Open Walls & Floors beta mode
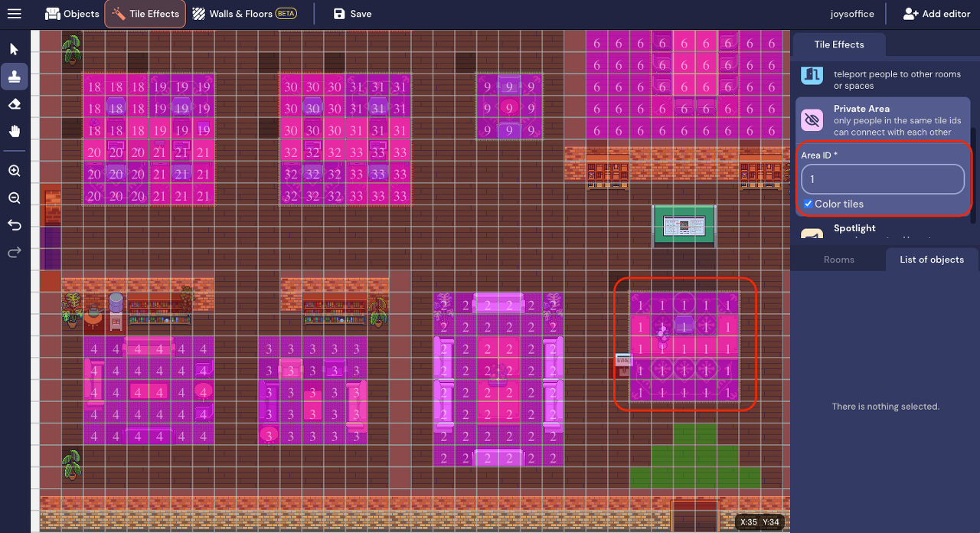This screenshot has height=533, width=980. 243,14
